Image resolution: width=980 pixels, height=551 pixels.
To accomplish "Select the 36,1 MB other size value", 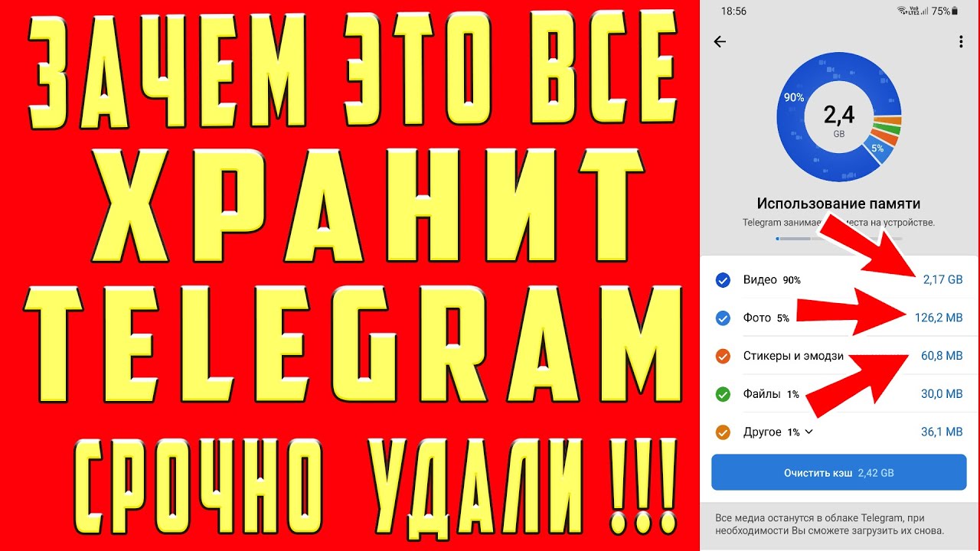I will (x=942, y=432).
